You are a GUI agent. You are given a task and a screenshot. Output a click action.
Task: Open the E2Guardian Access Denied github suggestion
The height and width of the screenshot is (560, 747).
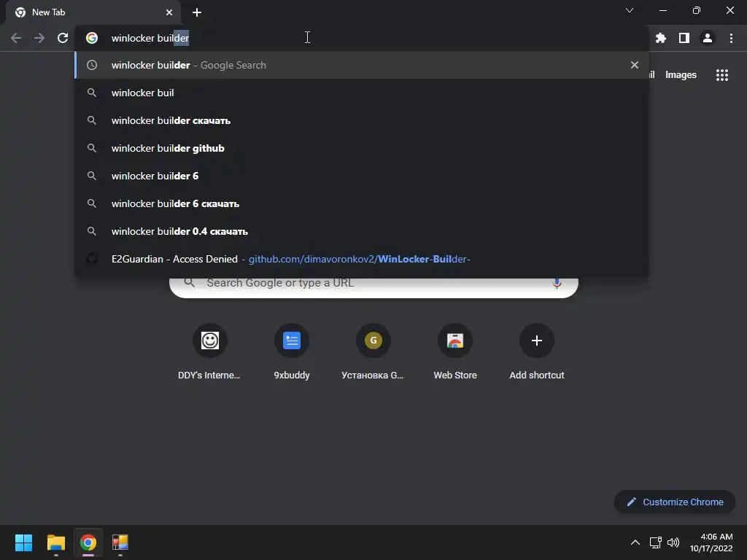(362, 259)
